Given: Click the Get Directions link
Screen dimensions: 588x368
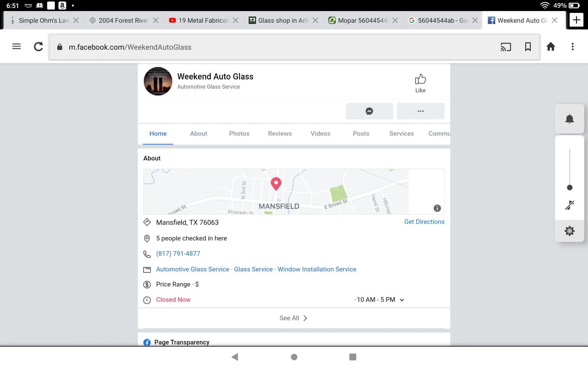Looking at the screenshot, I should point(424,222).
